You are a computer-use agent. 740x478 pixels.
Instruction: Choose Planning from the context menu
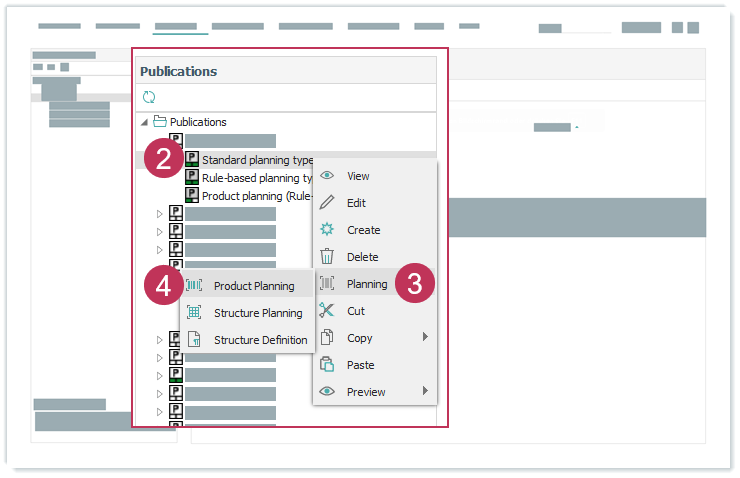[x=366, y=284]
